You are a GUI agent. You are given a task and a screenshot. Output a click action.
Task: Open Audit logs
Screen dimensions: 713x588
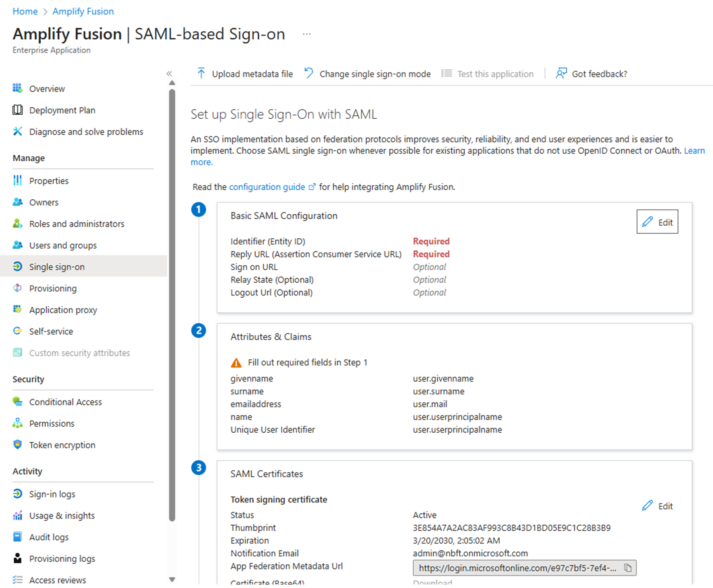49,537
